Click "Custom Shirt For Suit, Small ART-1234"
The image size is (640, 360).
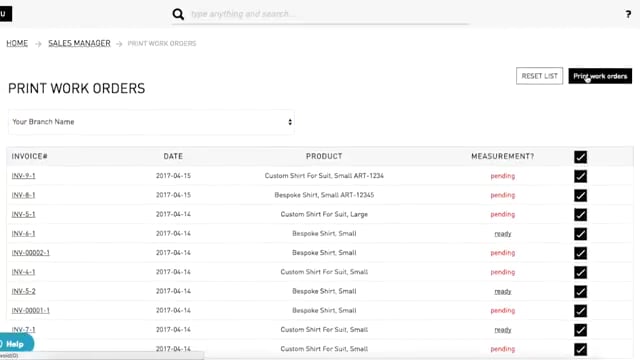(324, 176)
